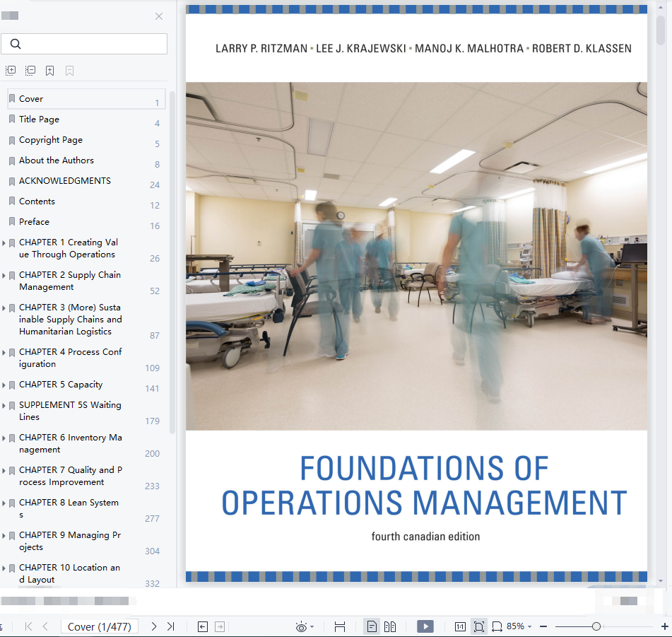
Task: Switch to two-page view
Action: point(390,626)
